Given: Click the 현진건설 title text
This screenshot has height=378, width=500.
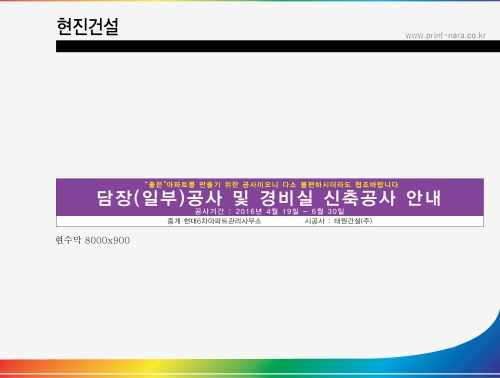Looking at the screenshot, I should tap(87, 26).
